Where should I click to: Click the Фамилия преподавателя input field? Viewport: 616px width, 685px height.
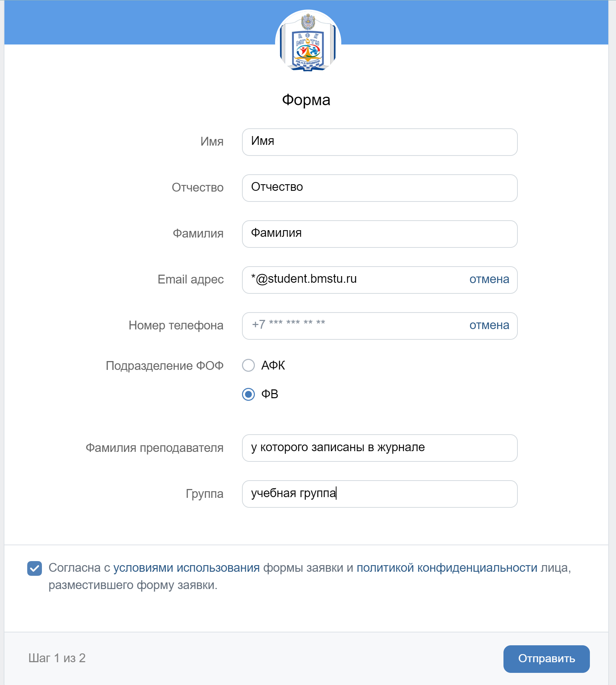coord(380,448)
